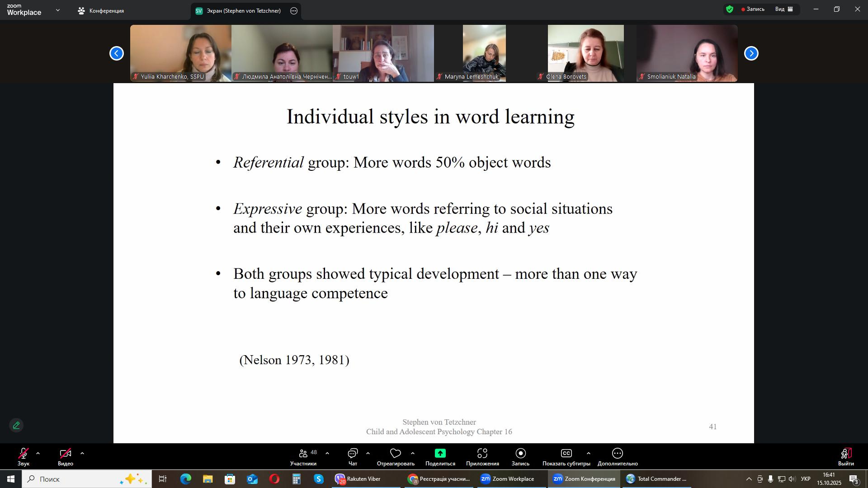Open the Chat (Чат) panel
868x488 pixels.
coord(353,453)
